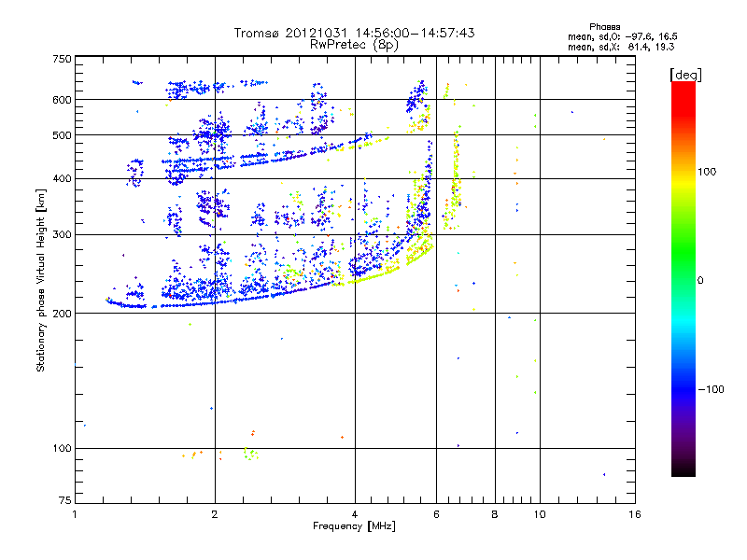The image size is (747, 560).
Task: Click the 'Frequency [MHz]' axis label
Action: (354, 526)
